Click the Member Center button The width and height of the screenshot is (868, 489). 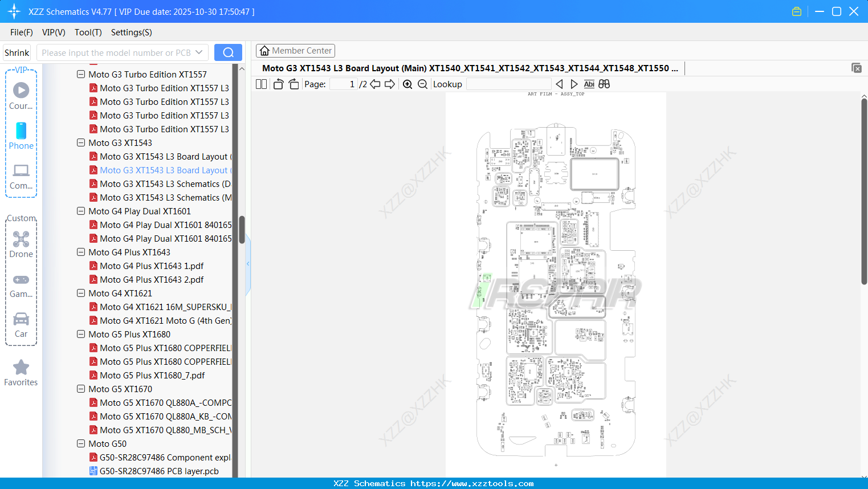pos(295,50)
